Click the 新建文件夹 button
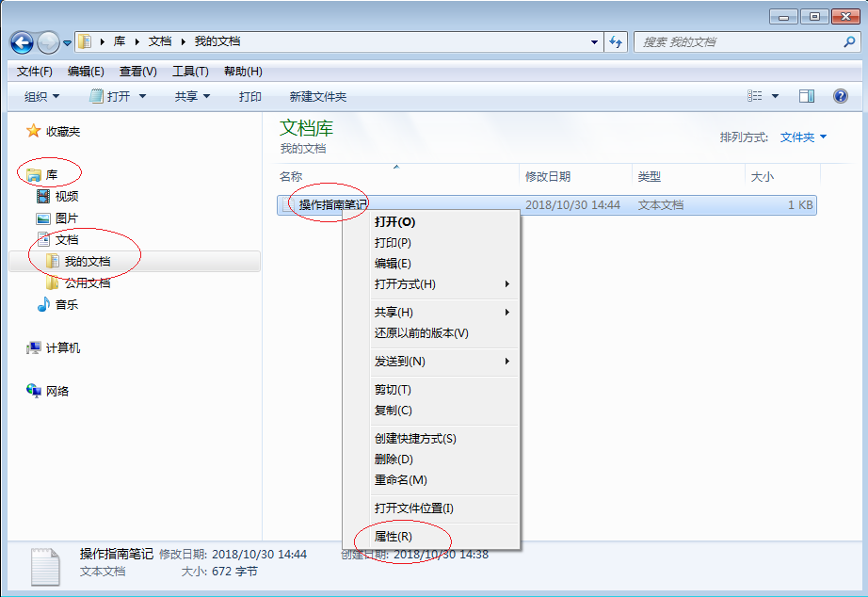The image size is (868, 597). click(320, 95)
